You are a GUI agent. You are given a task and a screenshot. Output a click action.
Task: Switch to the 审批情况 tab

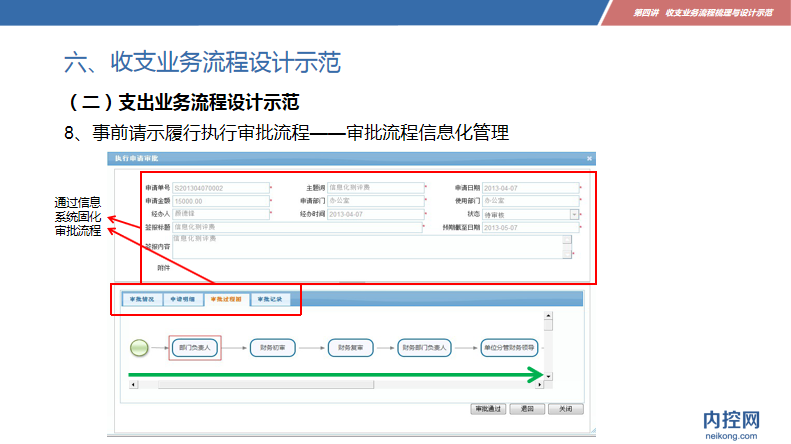138,299
